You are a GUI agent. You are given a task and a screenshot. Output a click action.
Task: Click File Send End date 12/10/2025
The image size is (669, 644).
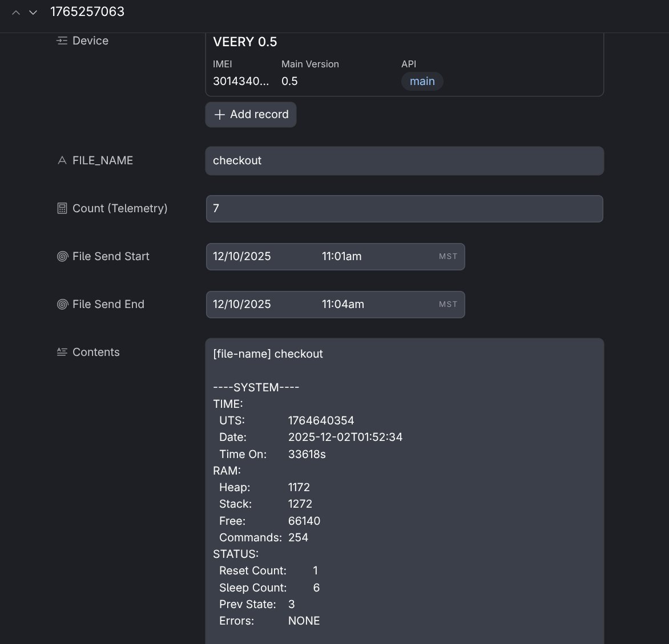pos(242,304)
